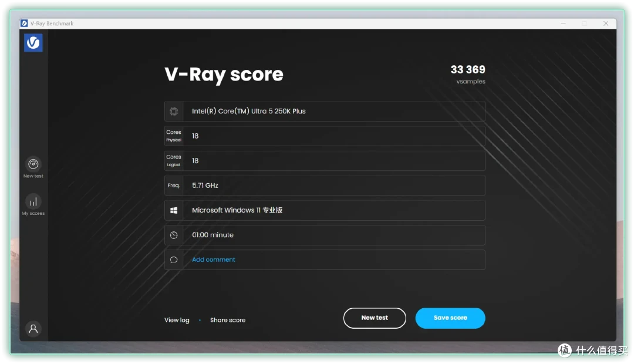
Task: Click the vsamples unit label
Action: click(x=471, y=81)
